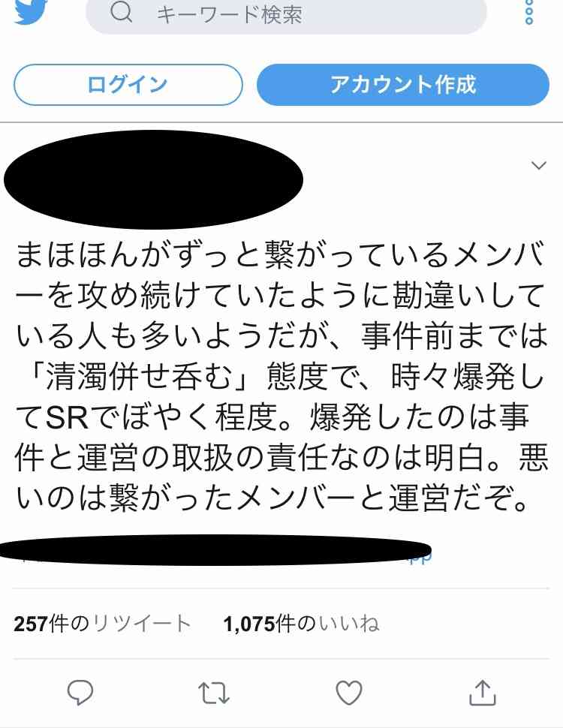The width and height of the screenshot is (563, 728).
Task: Expand the tweet options chevron
Action: (x=538, y=165)
